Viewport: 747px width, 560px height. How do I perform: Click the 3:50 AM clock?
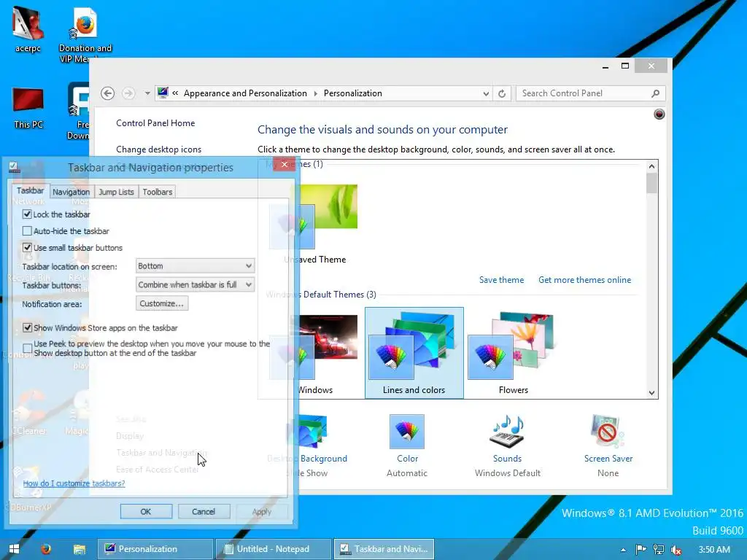click(x=714, y=550)
